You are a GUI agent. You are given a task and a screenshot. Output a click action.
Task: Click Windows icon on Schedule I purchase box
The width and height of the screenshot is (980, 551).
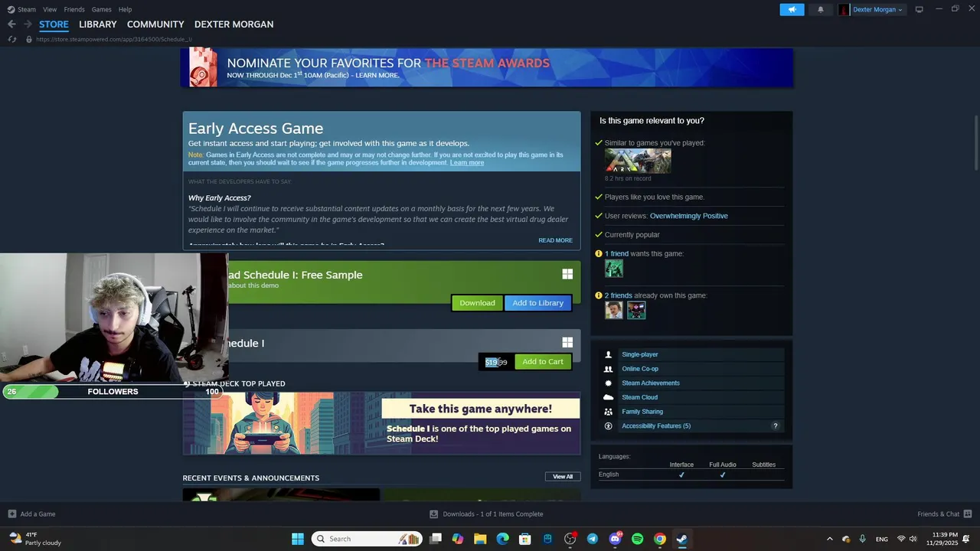567,342
